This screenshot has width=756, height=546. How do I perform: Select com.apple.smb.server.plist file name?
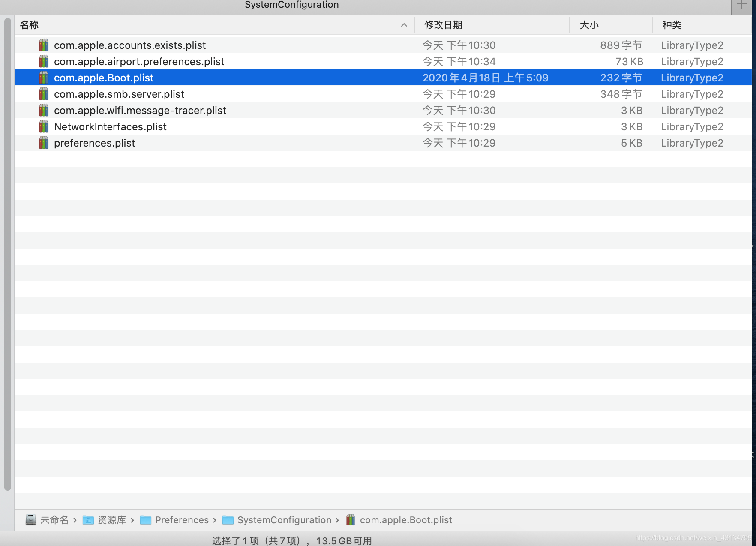pos(119,94)
